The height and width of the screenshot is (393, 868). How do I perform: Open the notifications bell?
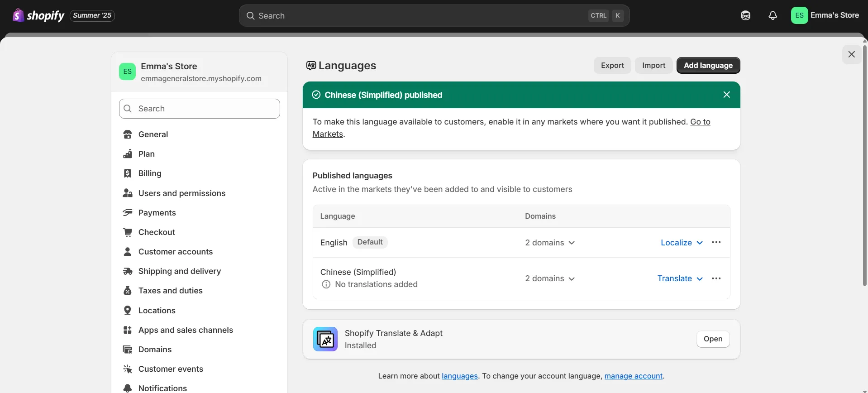pos(773,15)
